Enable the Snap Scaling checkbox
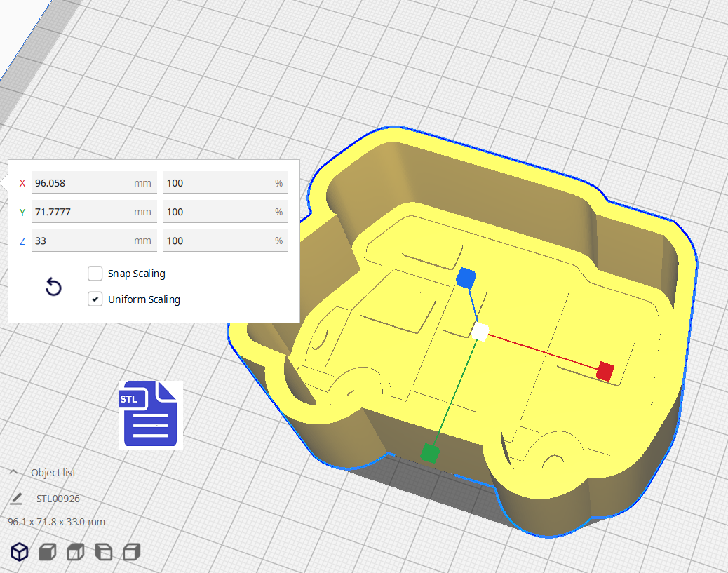This screenshot has height=573, width=728. [x=95, y=274]
